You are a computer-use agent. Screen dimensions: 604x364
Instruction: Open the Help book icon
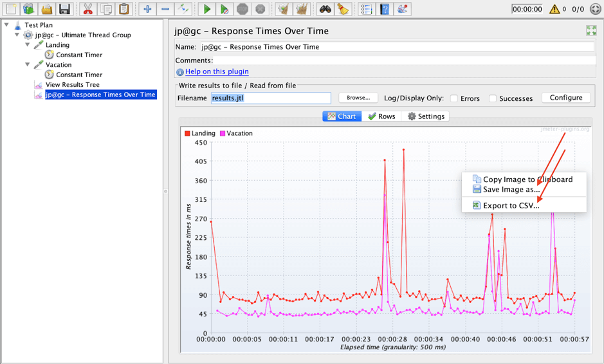point(385,8)
